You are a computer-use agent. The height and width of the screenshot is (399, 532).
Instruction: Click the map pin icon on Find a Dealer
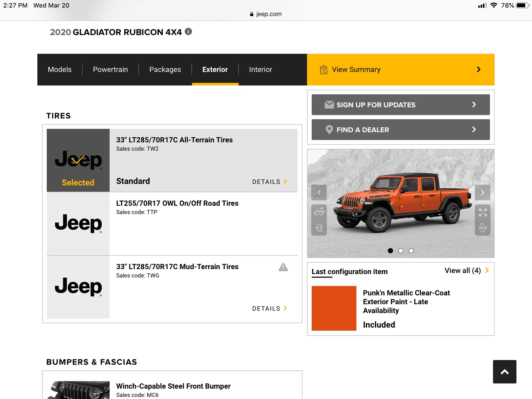[x=329, y=130]
